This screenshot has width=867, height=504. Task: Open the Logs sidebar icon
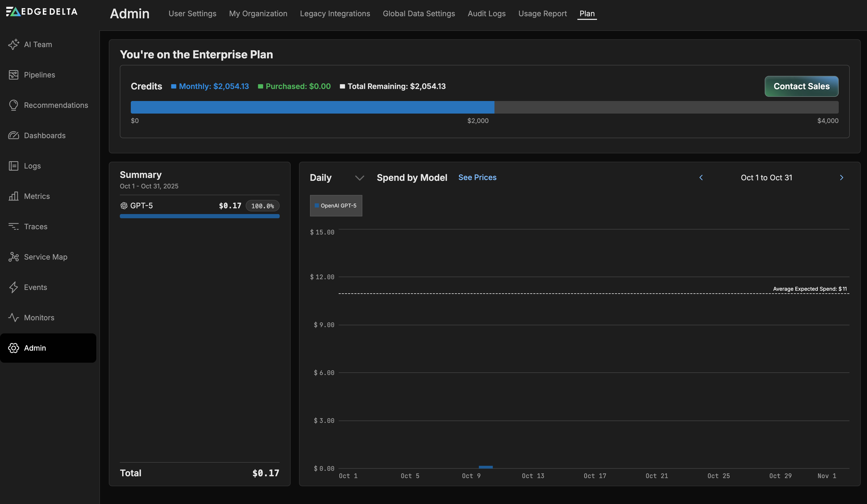pos(13,166)
